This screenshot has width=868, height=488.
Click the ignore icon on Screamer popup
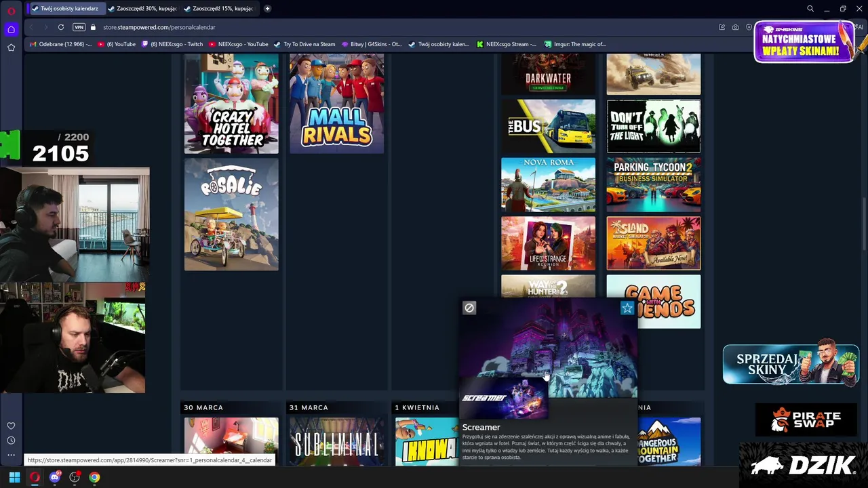(x=469, y=308)
